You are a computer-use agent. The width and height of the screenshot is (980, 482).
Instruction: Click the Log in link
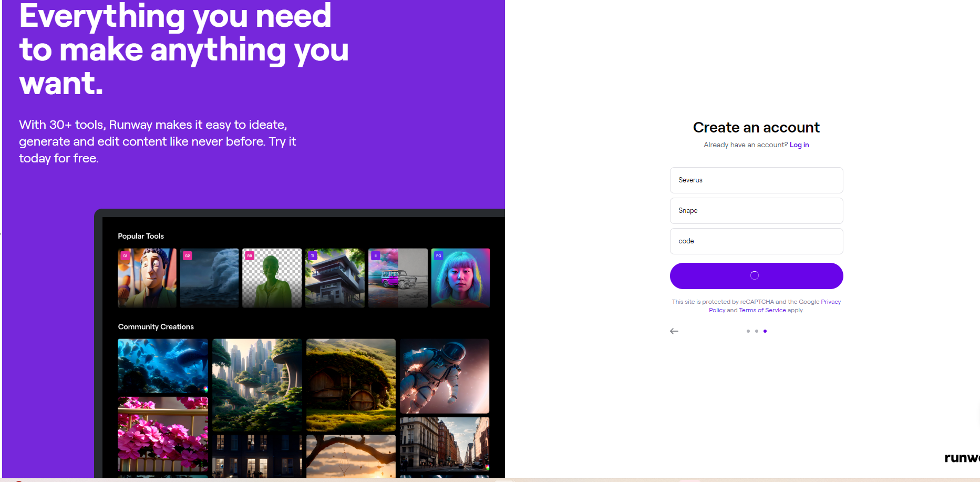click(x=799, y=145)
